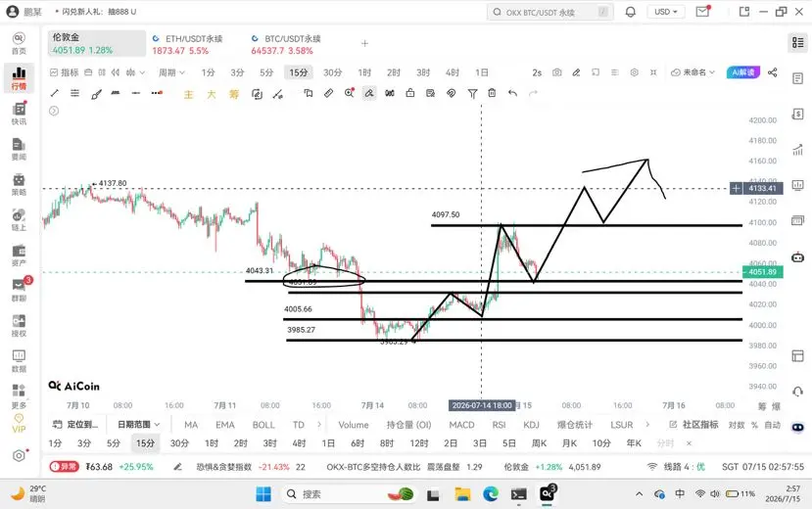Open Microsoft Edge from taskbar

point(491,494)
